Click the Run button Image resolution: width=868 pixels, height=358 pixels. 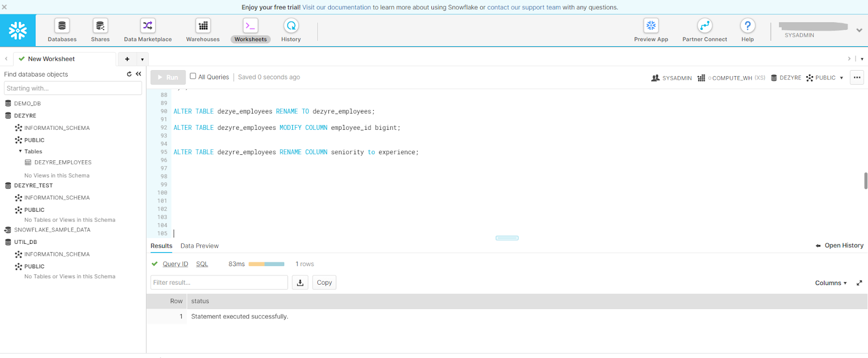point(168,77)
